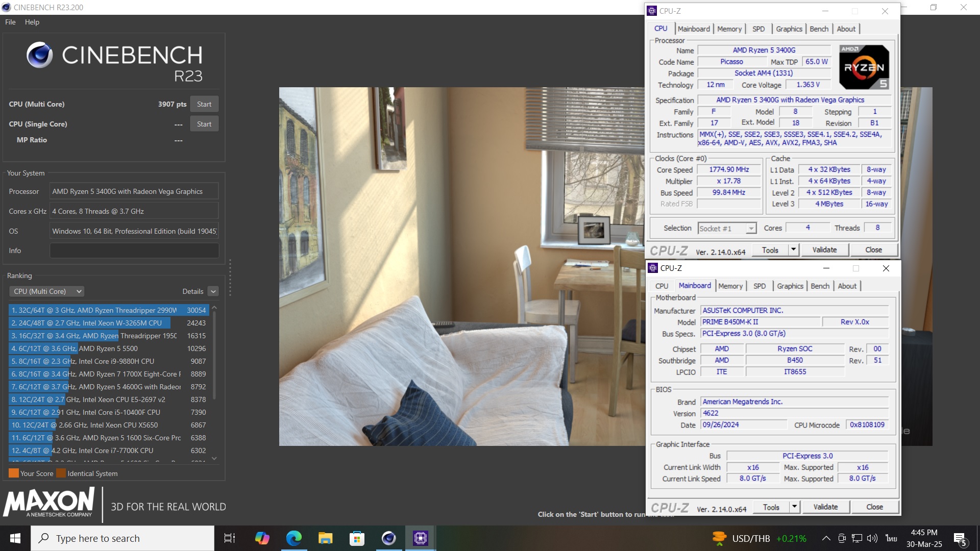Open Cinebench Help menu
This screenshot has width=980, height=551.
tap(32, 22)
